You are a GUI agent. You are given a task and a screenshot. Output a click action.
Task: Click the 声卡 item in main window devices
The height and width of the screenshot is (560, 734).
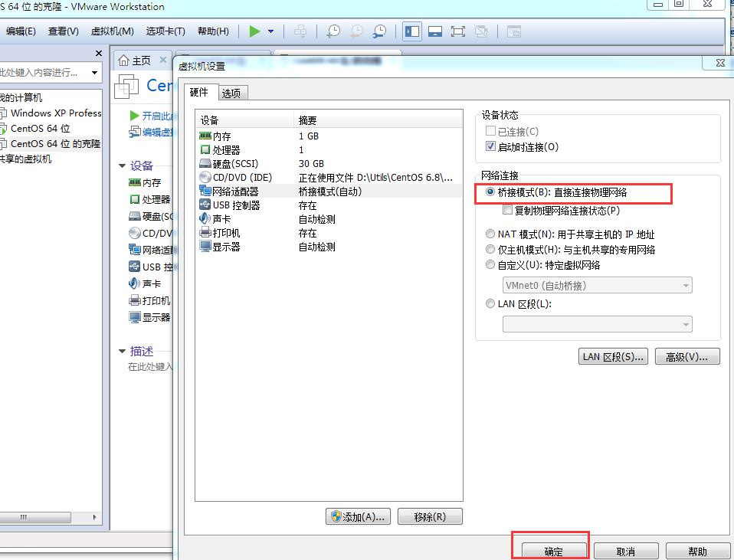coord(145,283)
